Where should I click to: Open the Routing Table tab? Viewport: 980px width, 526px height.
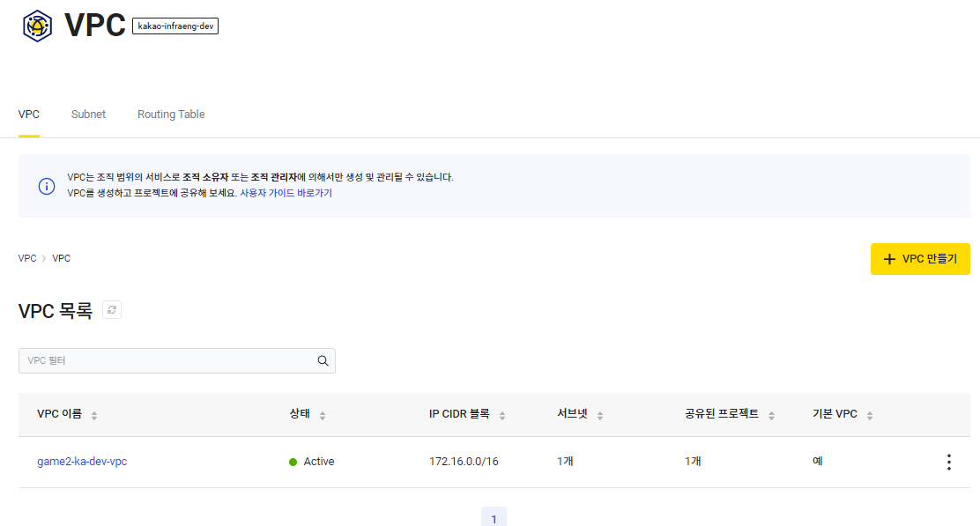(x=170, y=114)
